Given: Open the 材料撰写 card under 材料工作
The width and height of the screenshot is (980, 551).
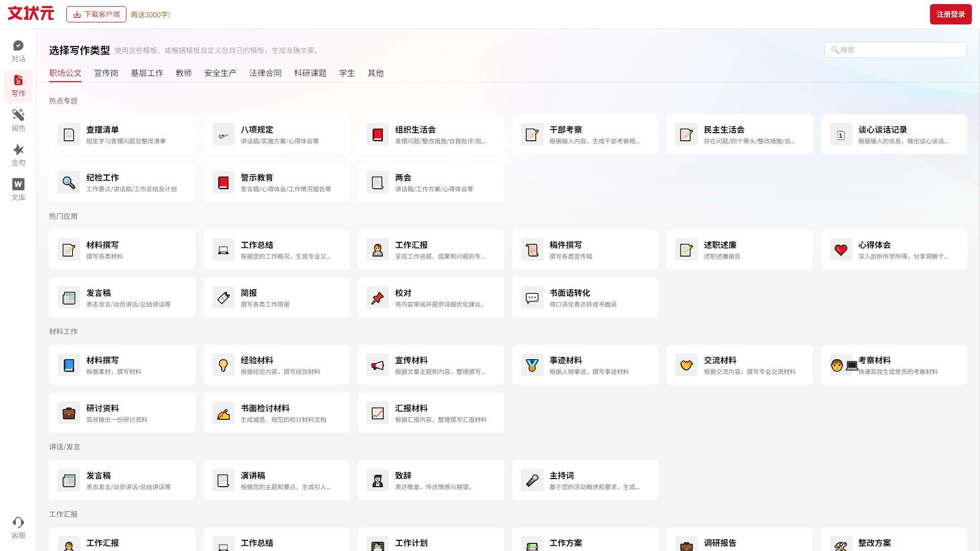Looking at the screenshot, I should (122, 365).
